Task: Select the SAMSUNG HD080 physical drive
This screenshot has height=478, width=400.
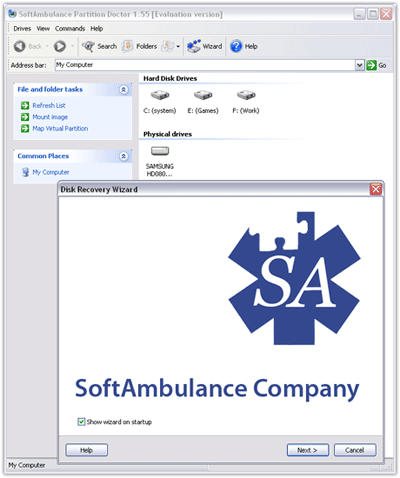Action: [160, 151]
